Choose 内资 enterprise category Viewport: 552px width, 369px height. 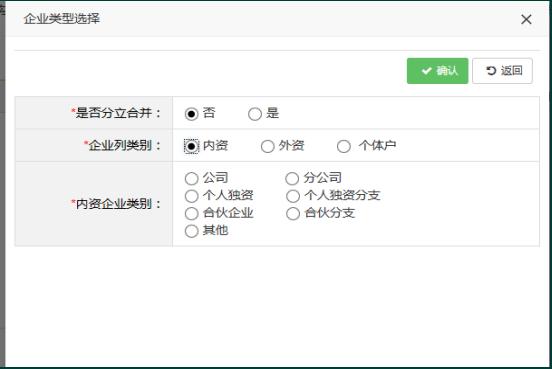coord(192,146)
